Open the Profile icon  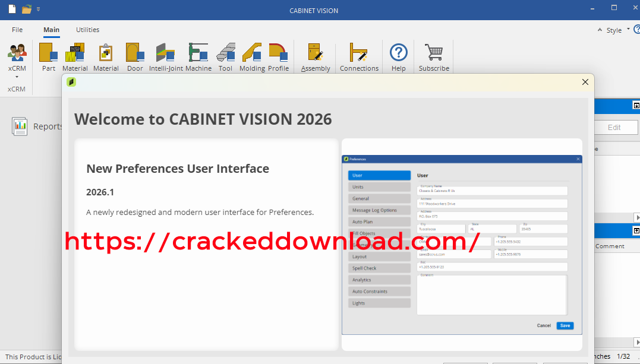point(278,52)
